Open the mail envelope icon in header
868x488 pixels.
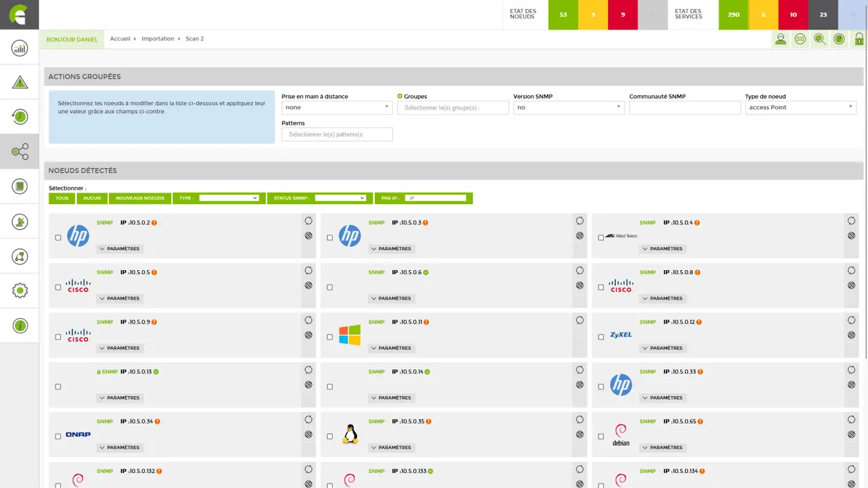(799, 39)
